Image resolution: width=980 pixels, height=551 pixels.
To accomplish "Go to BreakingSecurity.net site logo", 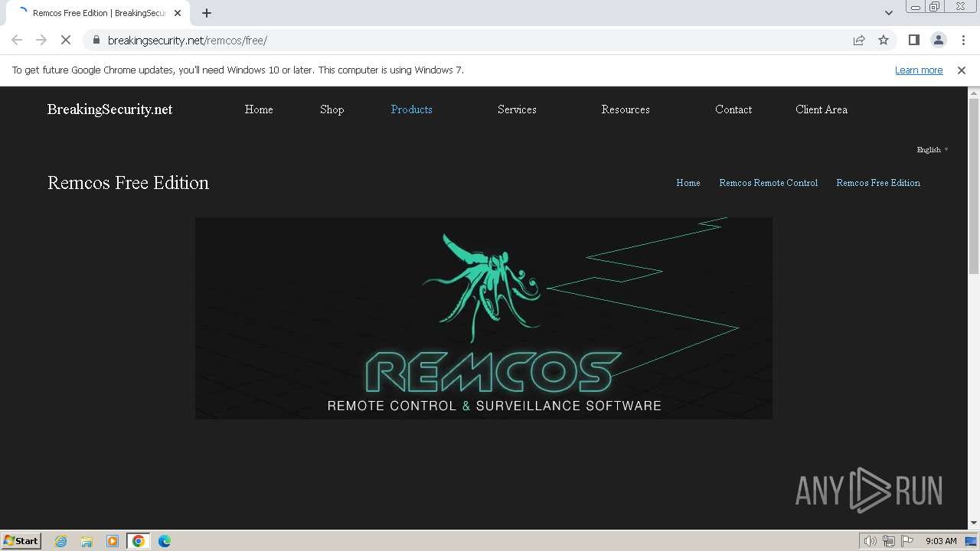I will pyautogui.click(x=109, y=109).
